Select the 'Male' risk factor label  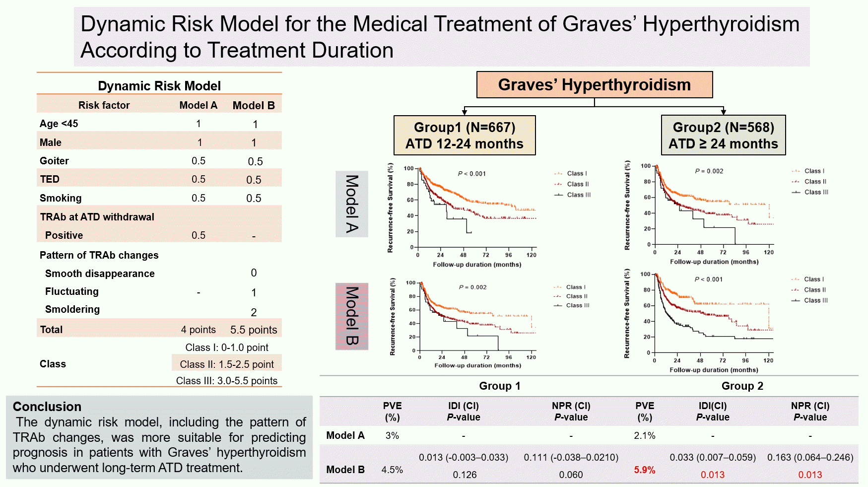pos(51,142)
